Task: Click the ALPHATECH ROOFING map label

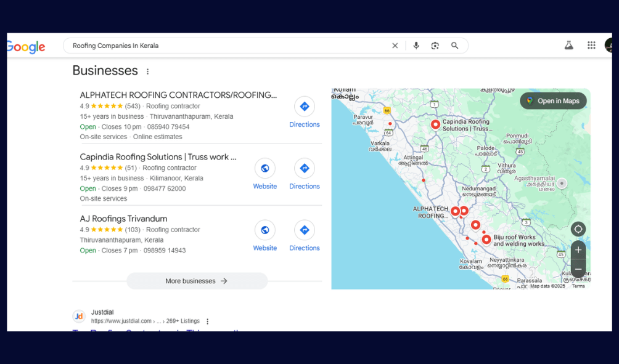Action: tap(431, 212)
